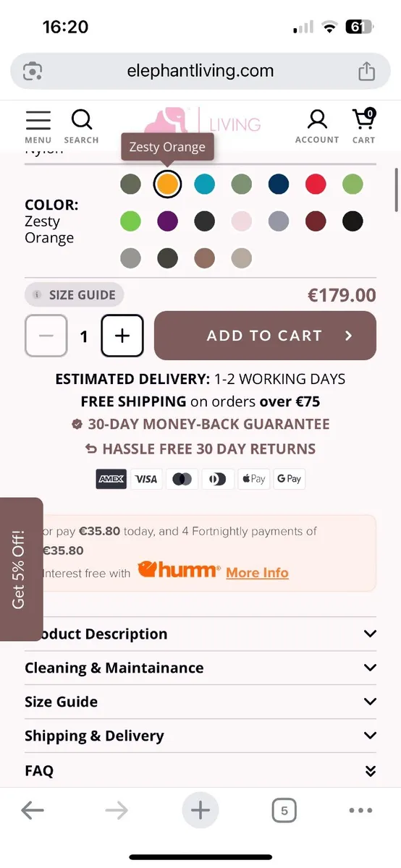401x868 pixels.
Task: Pick the red color swatch
Action: [x=315, y=184]
